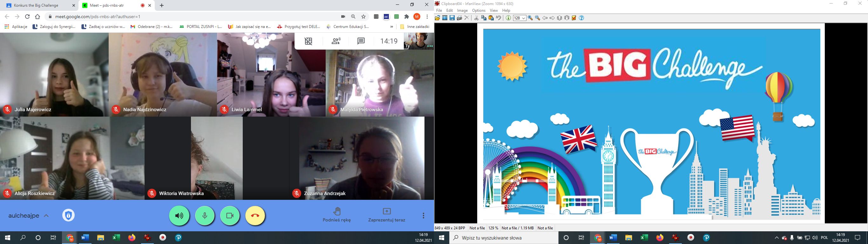Open the Inne zakładki bookmarks folder
868x244 pixels.
click(x=414, y=27)
